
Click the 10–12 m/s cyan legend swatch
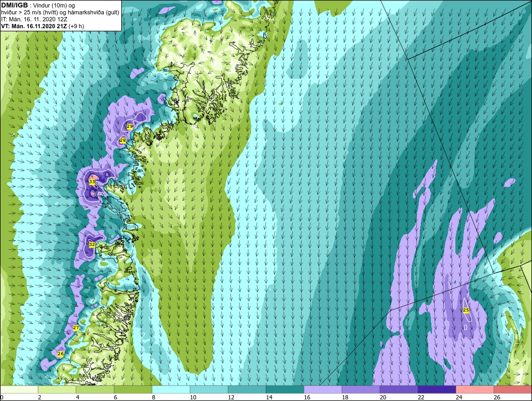coord(209,389)
